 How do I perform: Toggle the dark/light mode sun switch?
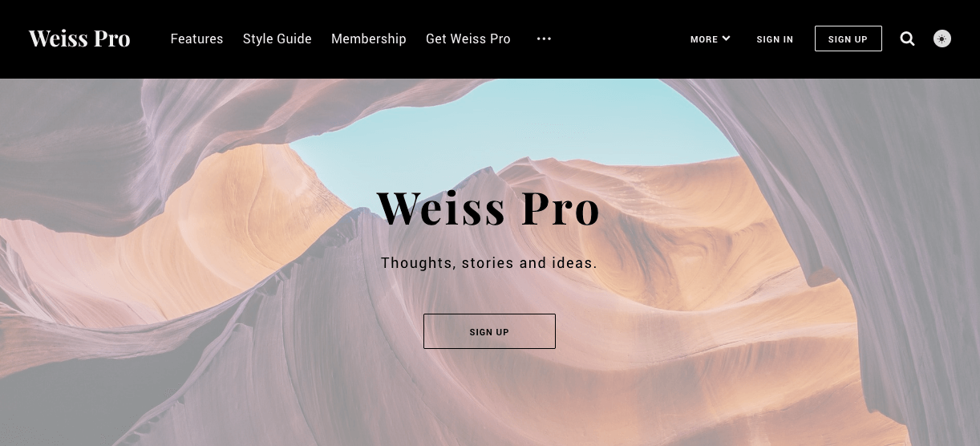942,39
